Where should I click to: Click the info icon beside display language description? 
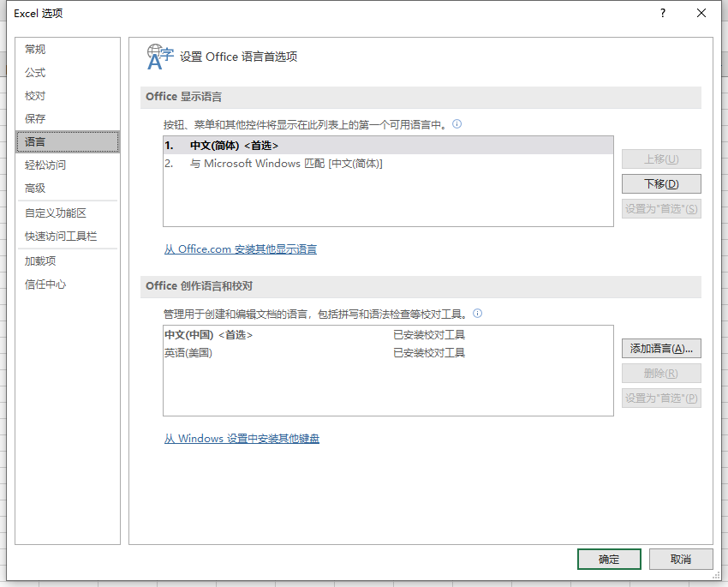coord(456,124)
